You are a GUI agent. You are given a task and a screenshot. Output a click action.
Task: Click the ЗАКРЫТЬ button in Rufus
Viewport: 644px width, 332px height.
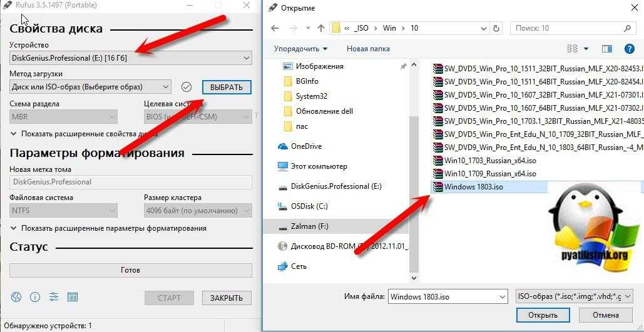click(x=227, y=298)
